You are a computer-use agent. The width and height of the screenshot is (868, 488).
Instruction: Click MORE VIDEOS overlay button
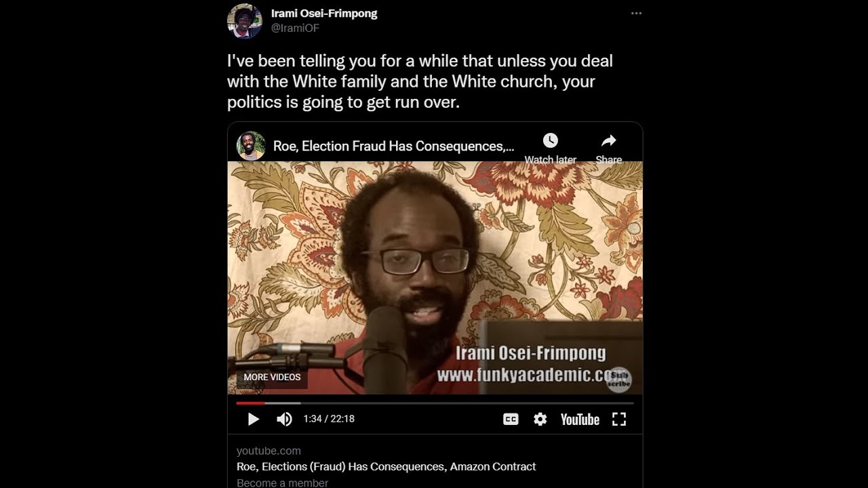272,378
